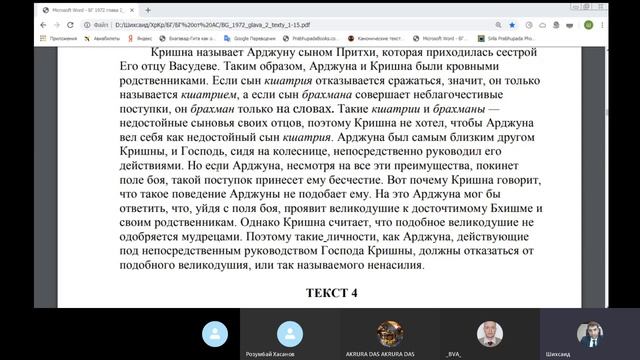Image resolution: width=640 pixels, height=360 pixels.
Task: Open the Microsoft Word - БГ bookmark
Action: click(x=441, y=38)
